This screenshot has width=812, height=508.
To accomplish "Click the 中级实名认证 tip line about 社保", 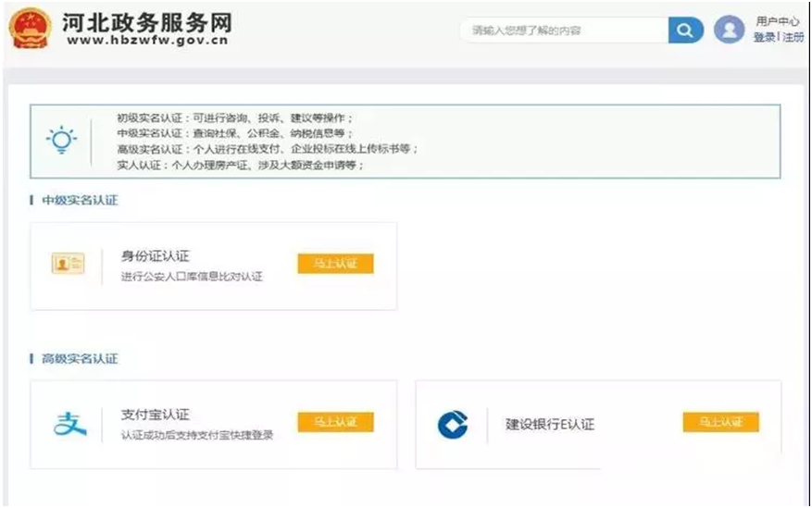I will (x=234, y=133).
